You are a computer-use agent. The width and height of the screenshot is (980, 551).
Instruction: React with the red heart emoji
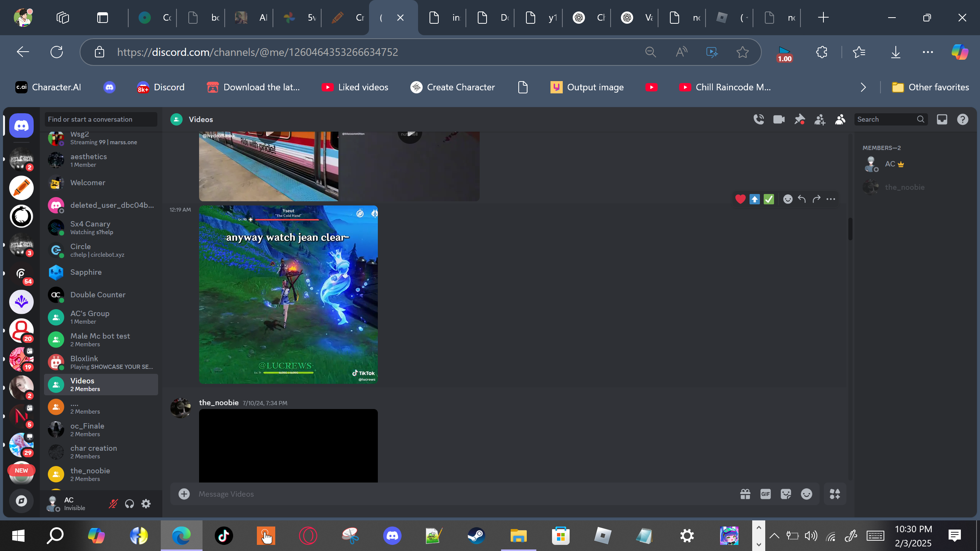pos(740,199)
